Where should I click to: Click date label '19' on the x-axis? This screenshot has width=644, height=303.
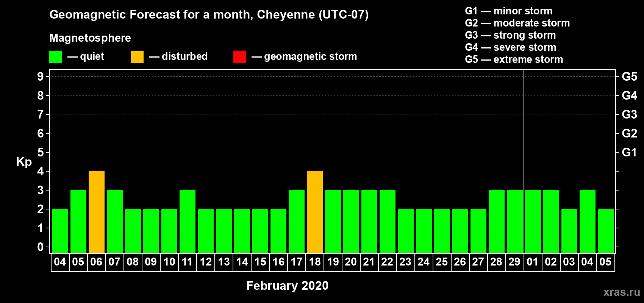[x=333, y=262]
